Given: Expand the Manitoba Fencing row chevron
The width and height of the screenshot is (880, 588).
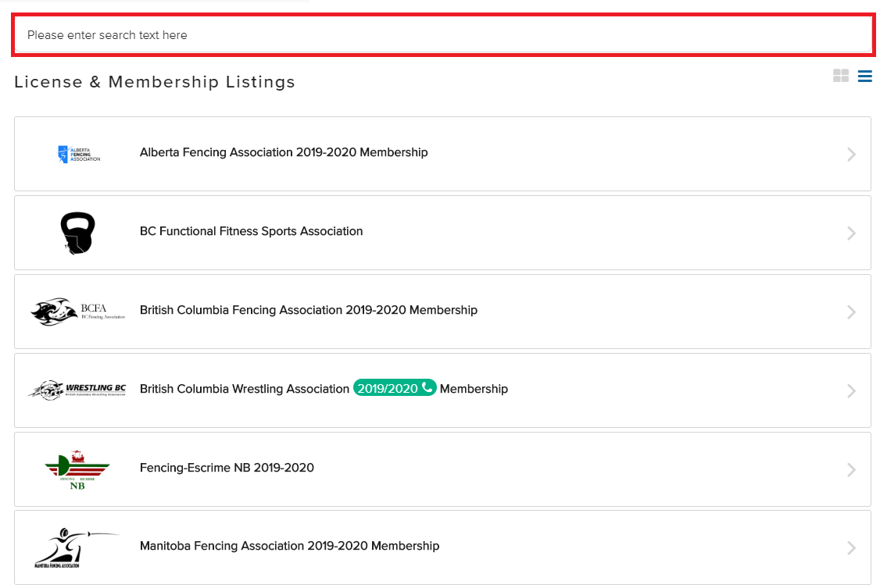Looking at the screenshot, I should 851,549.
